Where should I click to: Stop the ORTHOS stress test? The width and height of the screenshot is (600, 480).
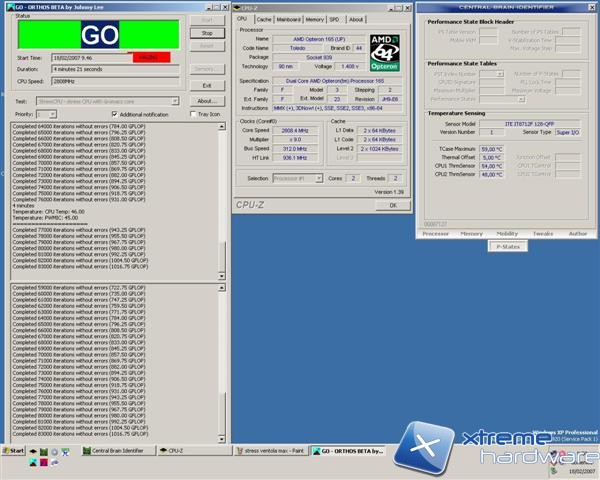tap(206, 32)
